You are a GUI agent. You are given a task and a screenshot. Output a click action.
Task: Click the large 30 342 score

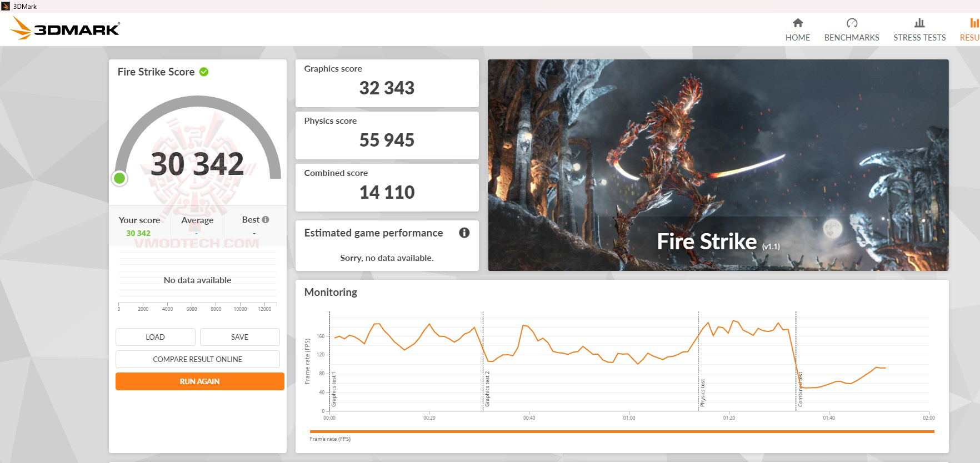coord(197,164)
